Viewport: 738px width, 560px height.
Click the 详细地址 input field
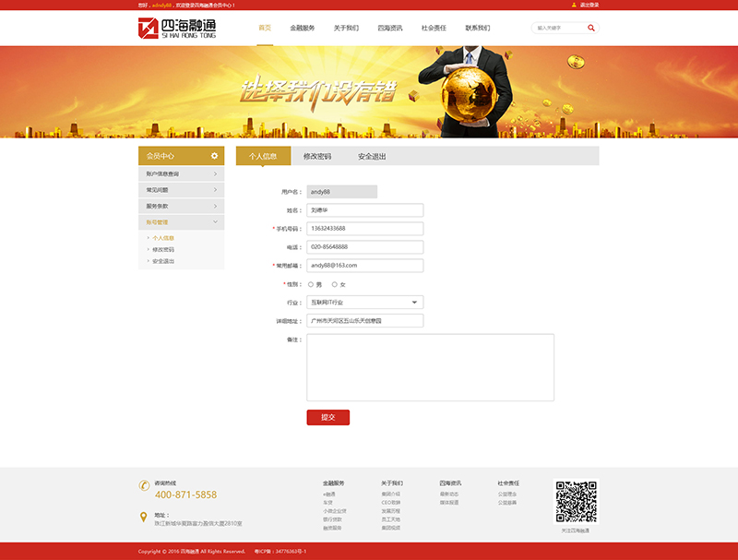(364, 320)
